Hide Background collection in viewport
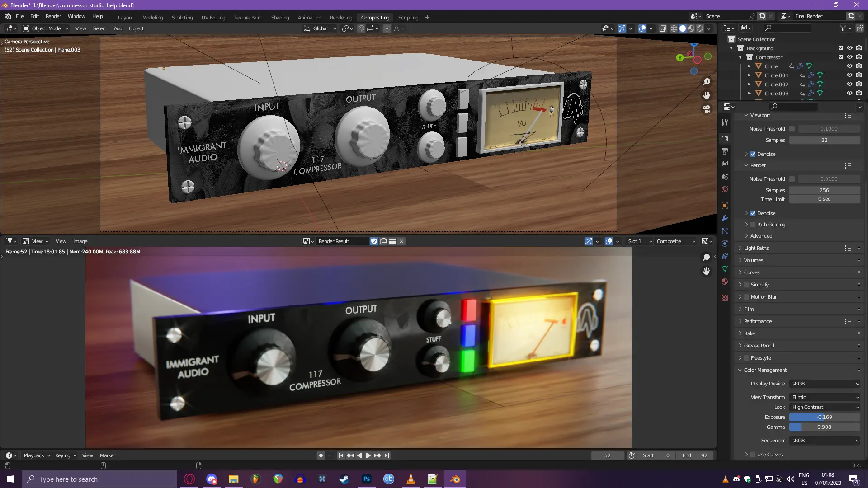Image resolution: width=868 pixels, height=488 pixels. click(849, 48)
